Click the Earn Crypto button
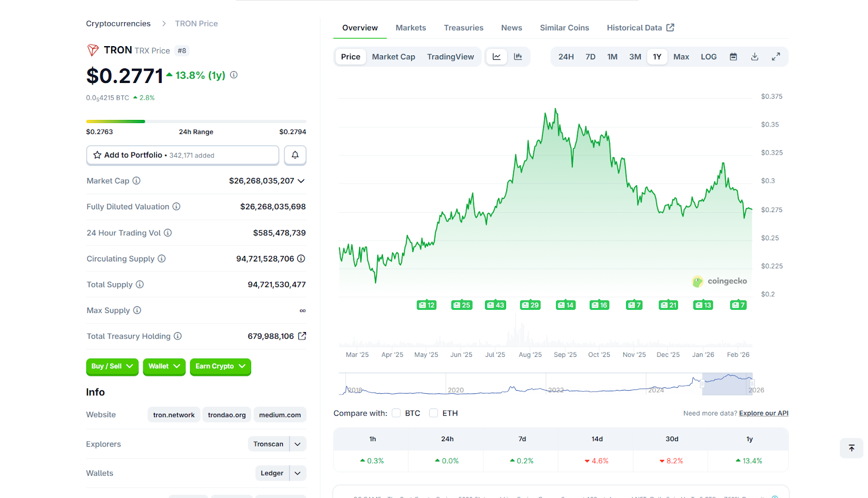Screen dimensions: 868x498 pyautogui.click(x=220, y=367)
